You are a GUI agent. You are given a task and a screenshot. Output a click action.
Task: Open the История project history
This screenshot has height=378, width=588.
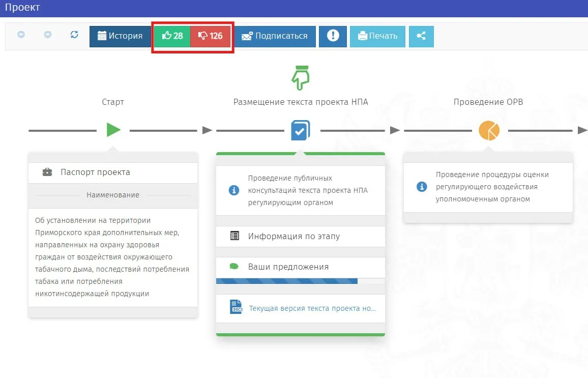tap(120, 36)
